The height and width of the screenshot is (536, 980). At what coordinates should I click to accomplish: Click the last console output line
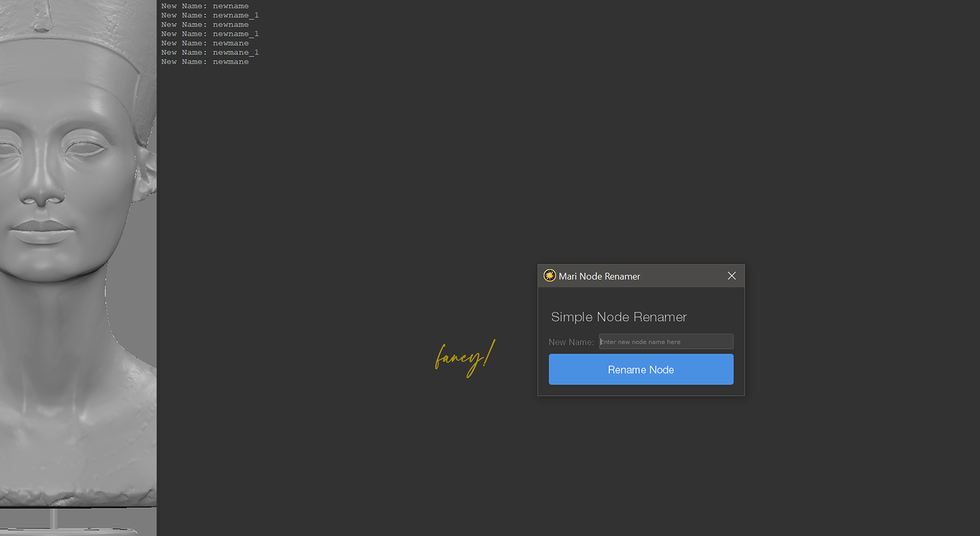click(205, 62)
